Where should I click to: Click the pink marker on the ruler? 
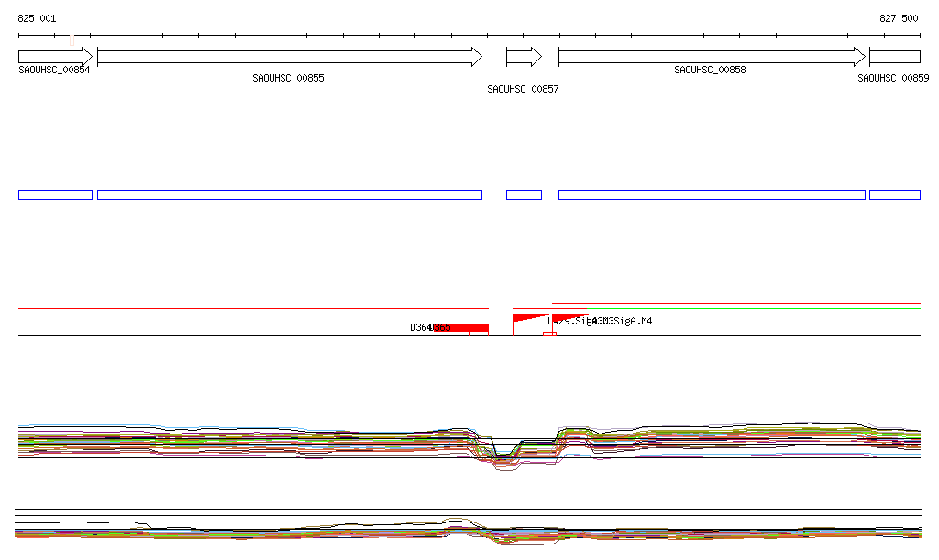(x=72, y=38)
